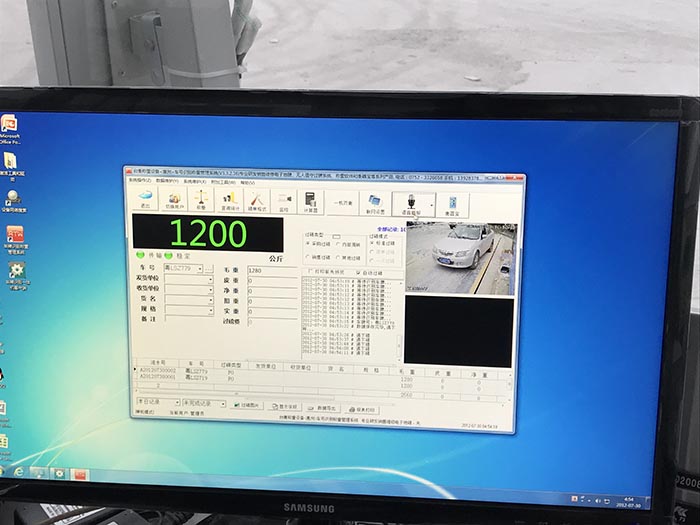Expand the receiving unit (收货单位) dropdown

[x=210, y=290]
